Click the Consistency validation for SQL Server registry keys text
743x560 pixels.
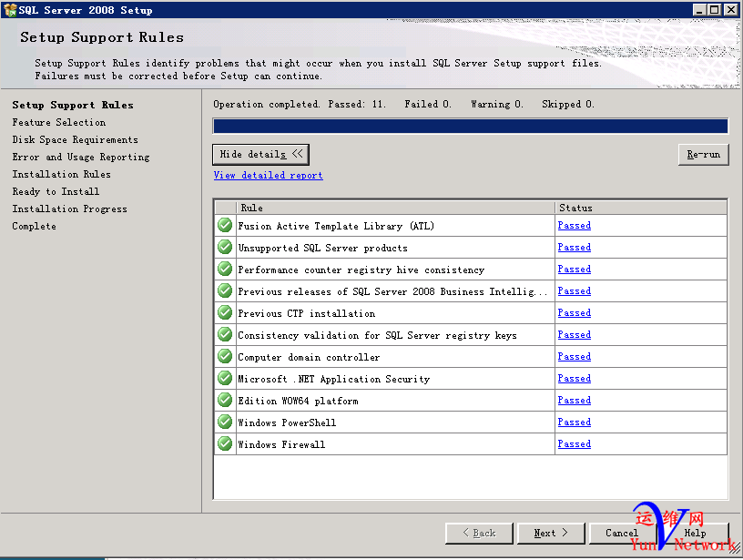coord(377,335)
